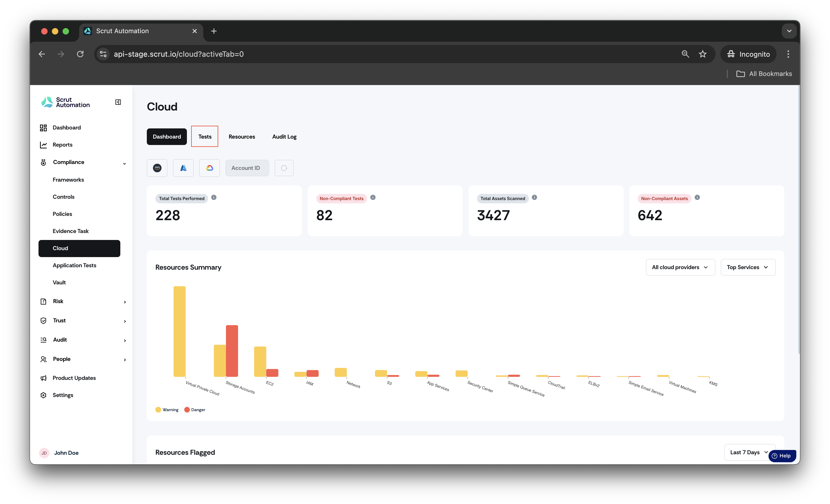This screenshot has height=504, width=830.
Task: Bookmark this page with the star icon
Action: pos(703,54)
